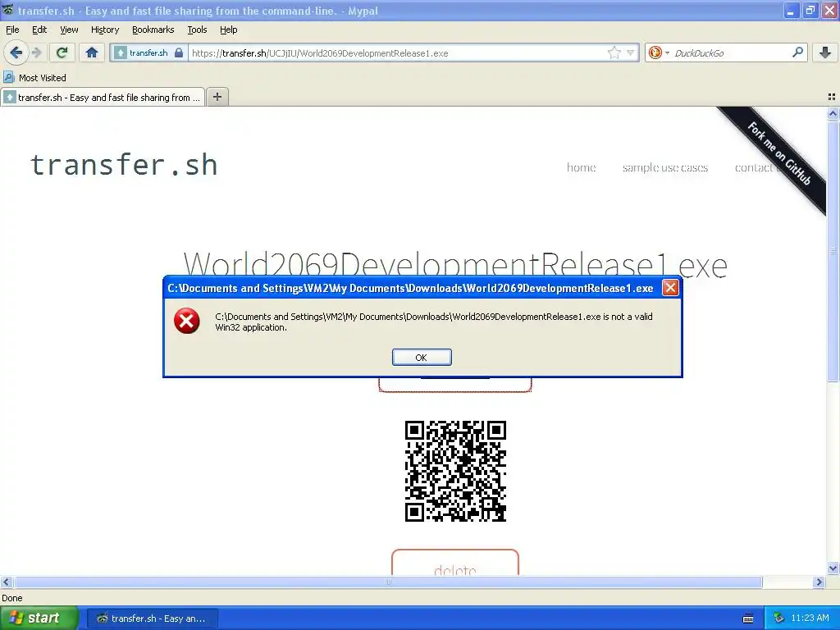Open the View menu
The height and width of the screenshot is (630, 840).
click(x=69, y=30)
